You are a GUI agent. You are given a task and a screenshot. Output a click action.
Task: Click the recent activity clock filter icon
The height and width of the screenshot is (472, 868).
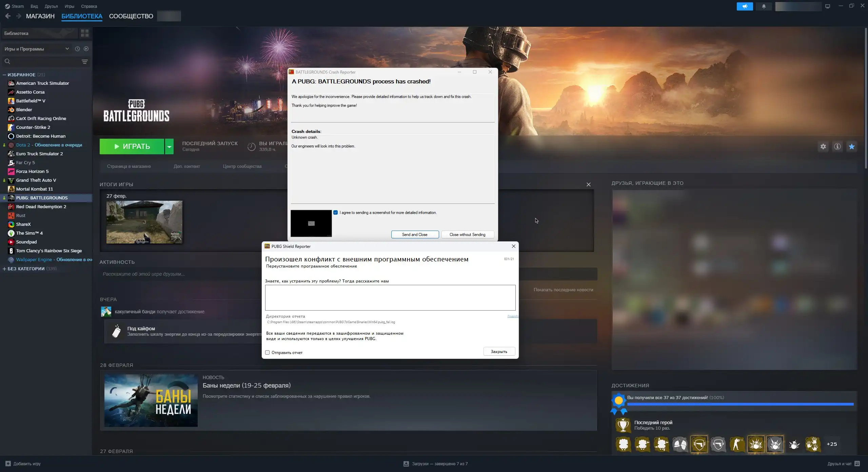pyautogui.click(x=77, y=49)
